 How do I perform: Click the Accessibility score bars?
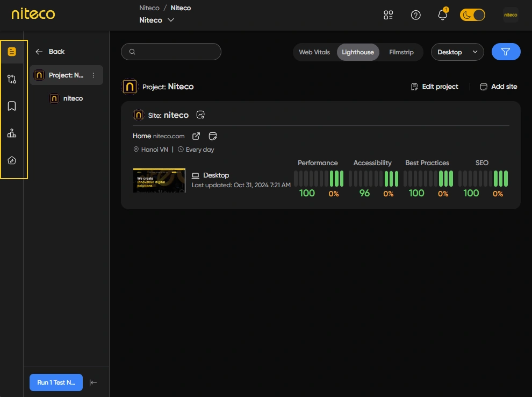tap(373, 178)
